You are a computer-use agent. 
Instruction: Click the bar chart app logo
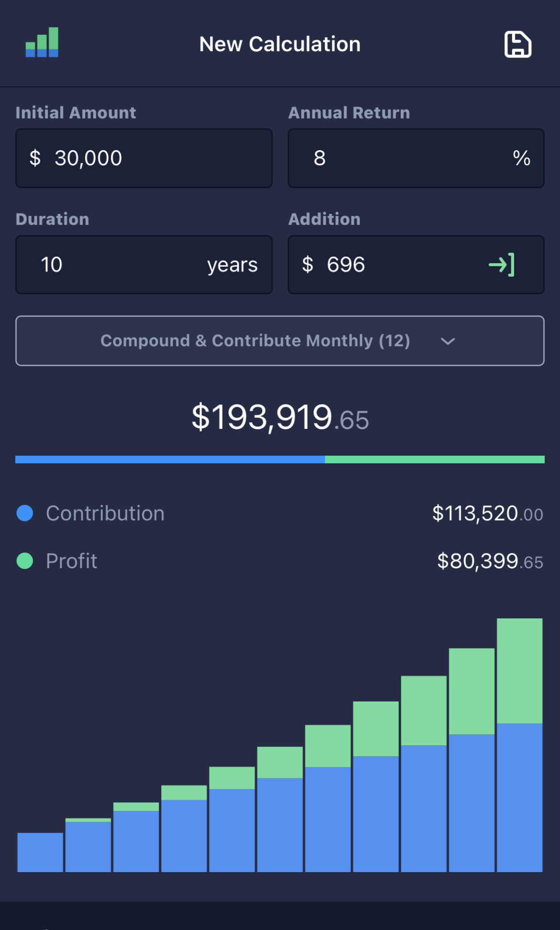click(42, 43)
